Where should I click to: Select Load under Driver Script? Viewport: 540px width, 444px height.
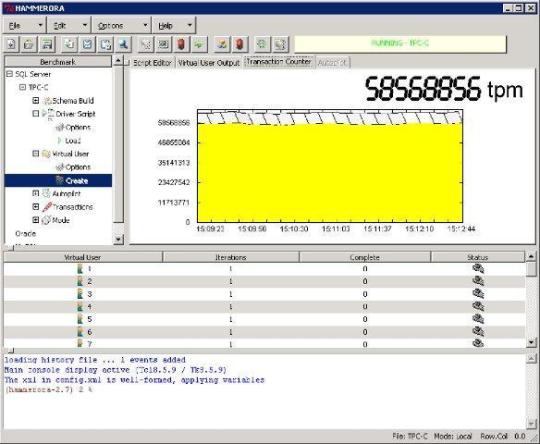tap(73, 141)
